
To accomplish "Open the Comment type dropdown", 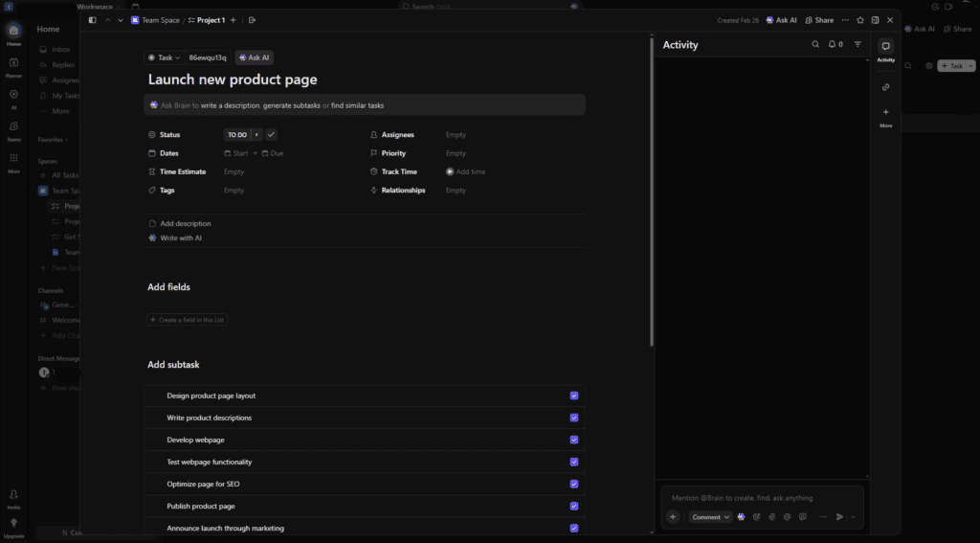I will pyautogui.click(x=711, y=517).
